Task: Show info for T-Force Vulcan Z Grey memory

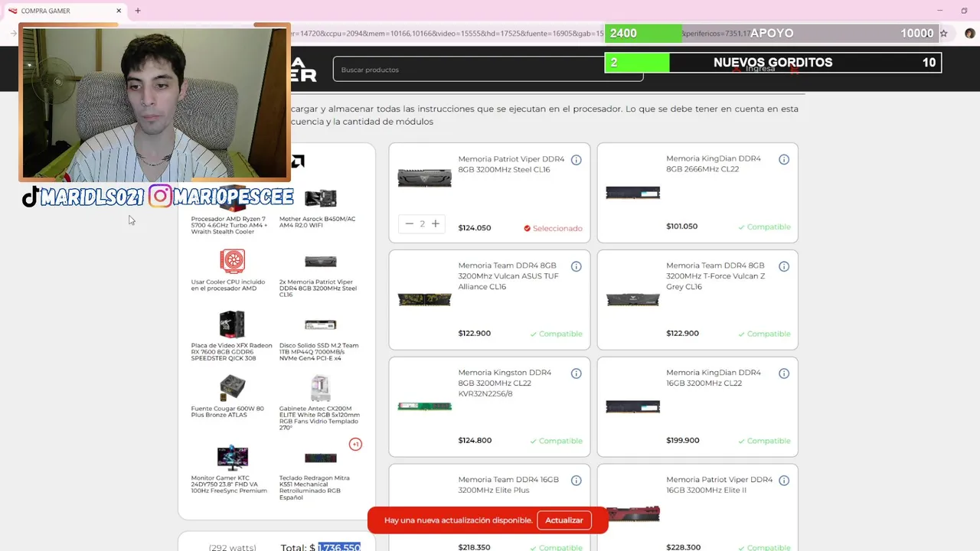Action: (x=784, y=266)
